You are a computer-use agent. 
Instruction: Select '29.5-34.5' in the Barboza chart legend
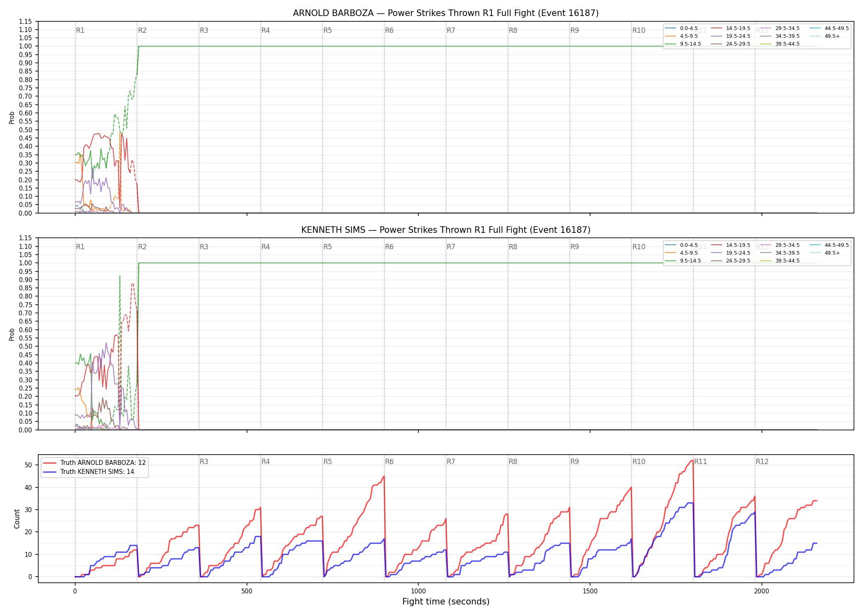(x=787, y=28)
